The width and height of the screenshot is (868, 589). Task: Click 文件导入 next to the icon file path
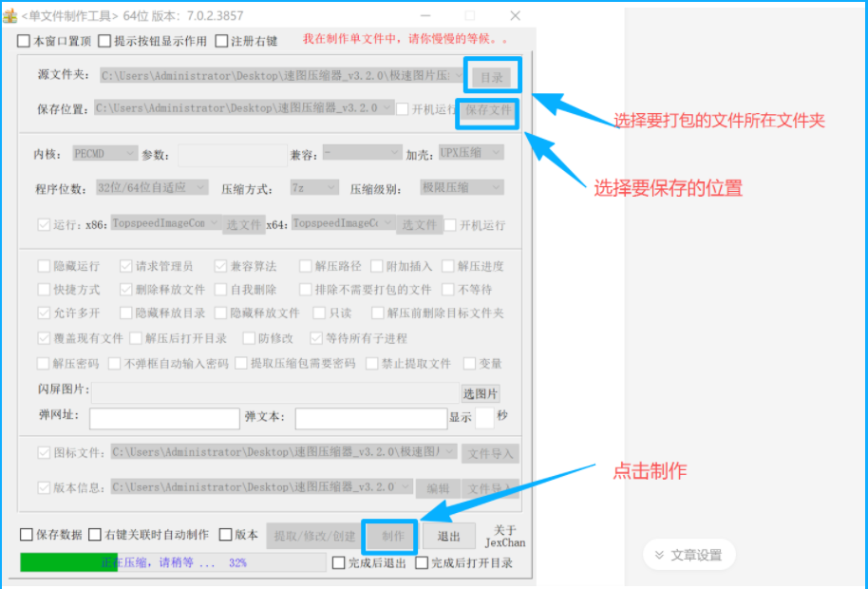point(492,453)
